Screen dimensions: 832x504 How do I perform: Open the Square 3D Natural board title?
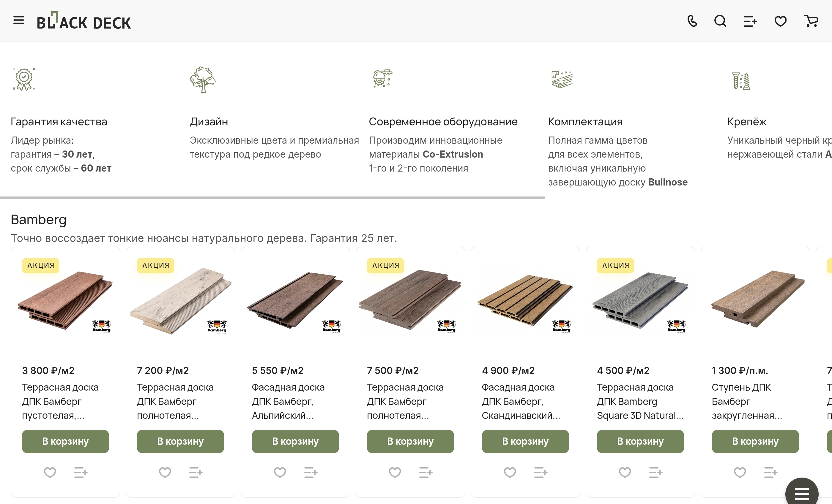[640, 401]
